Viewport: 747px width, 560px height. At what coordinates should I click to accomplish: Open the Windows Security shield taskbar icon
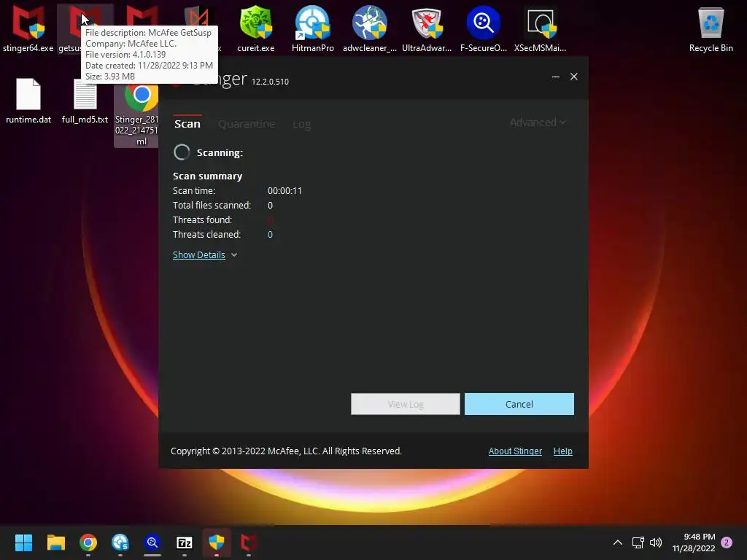pyautogui.click(x=216, y=542)
